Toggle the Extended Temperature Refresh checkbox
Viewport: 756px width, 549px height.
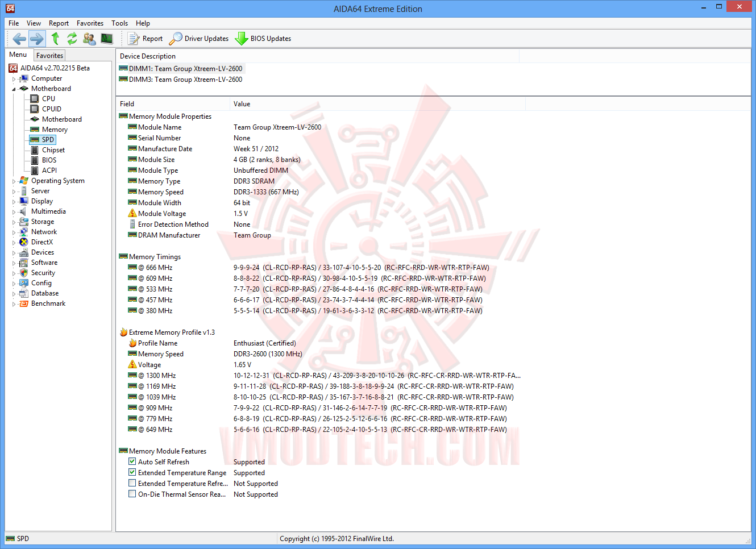(132, 483)
